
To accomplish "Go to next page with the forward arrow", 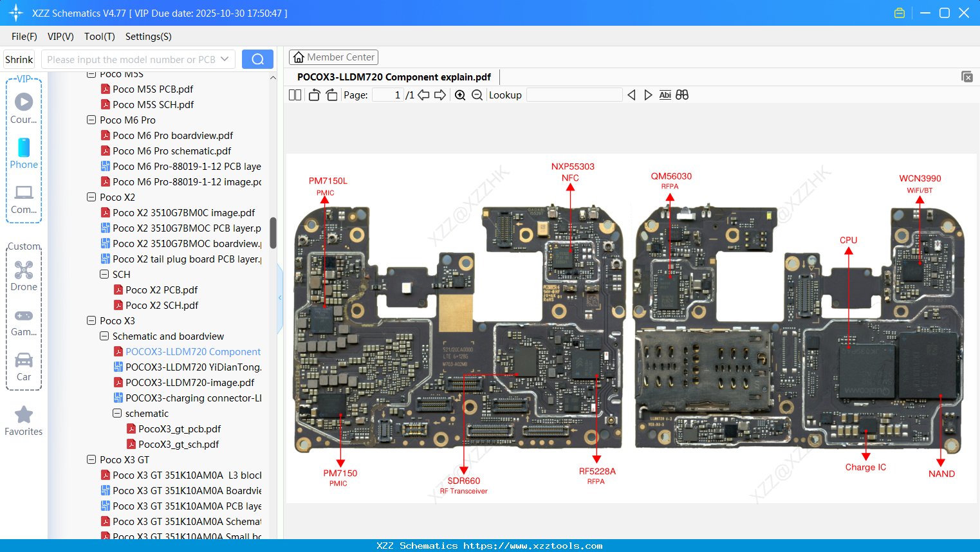I will click(x=440, y=95).
